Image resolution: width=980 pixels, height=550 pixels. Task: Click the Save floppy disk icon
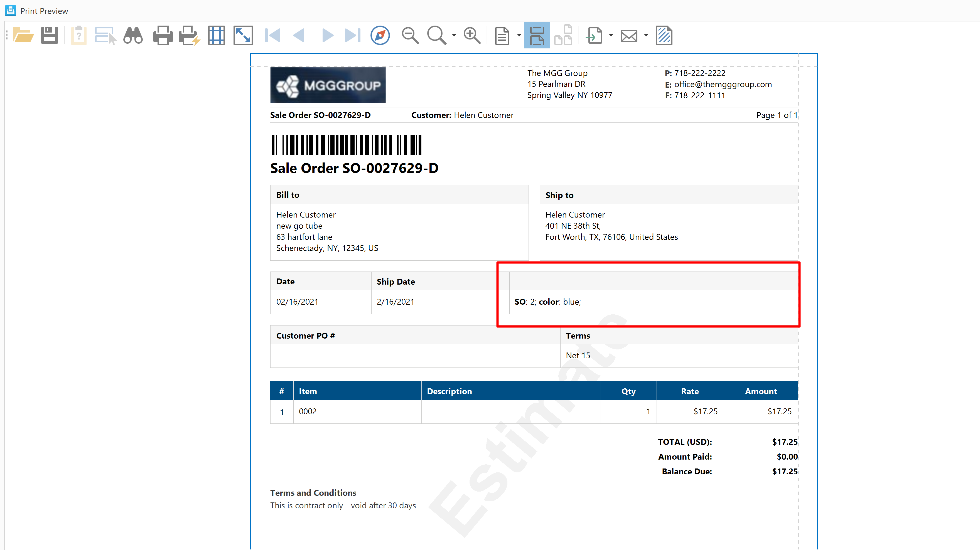[x=50, y=36]
